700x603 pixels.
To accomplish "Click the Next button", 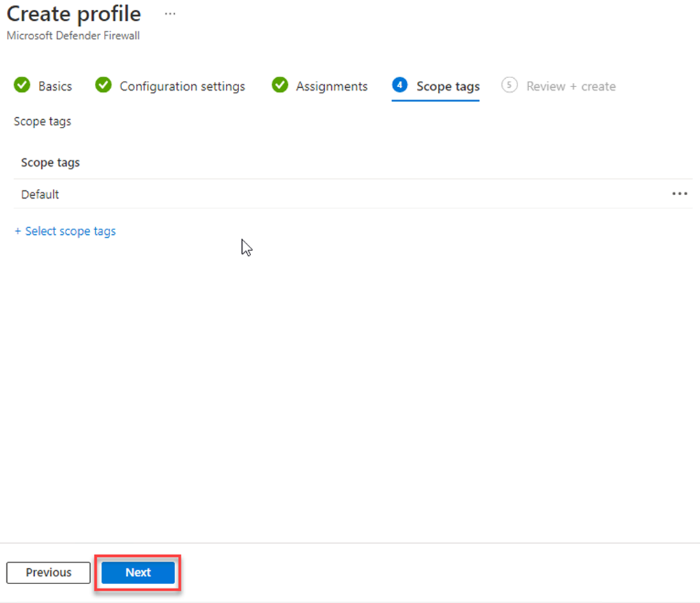I will [x=138, y=572].
